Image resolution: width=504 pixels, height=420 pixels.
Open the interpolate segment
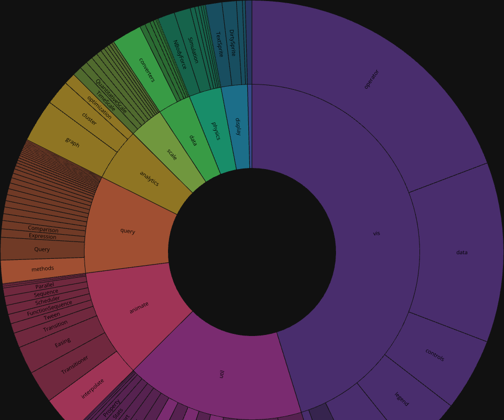click(92, 388)
